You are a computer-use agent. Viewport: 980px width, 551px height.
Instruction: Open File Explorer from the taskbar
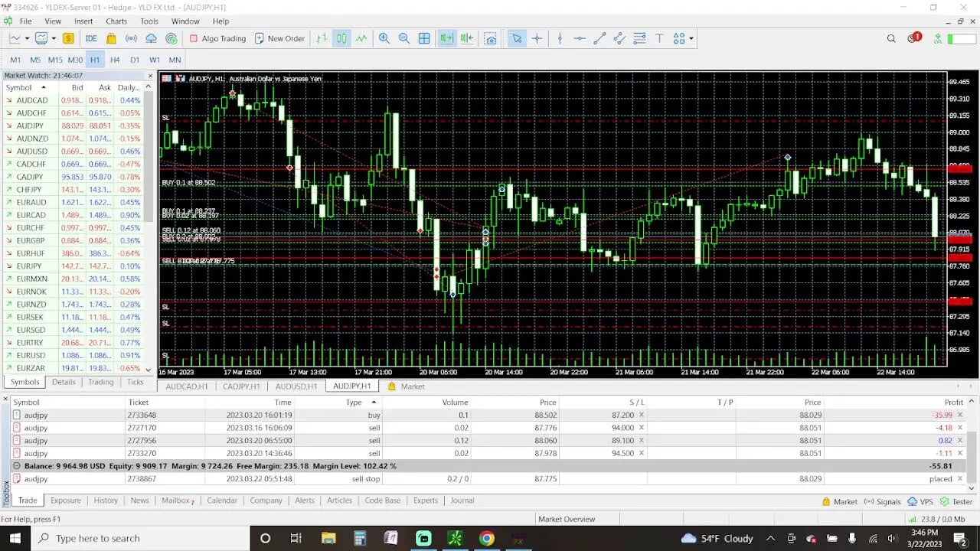point(328,538)
